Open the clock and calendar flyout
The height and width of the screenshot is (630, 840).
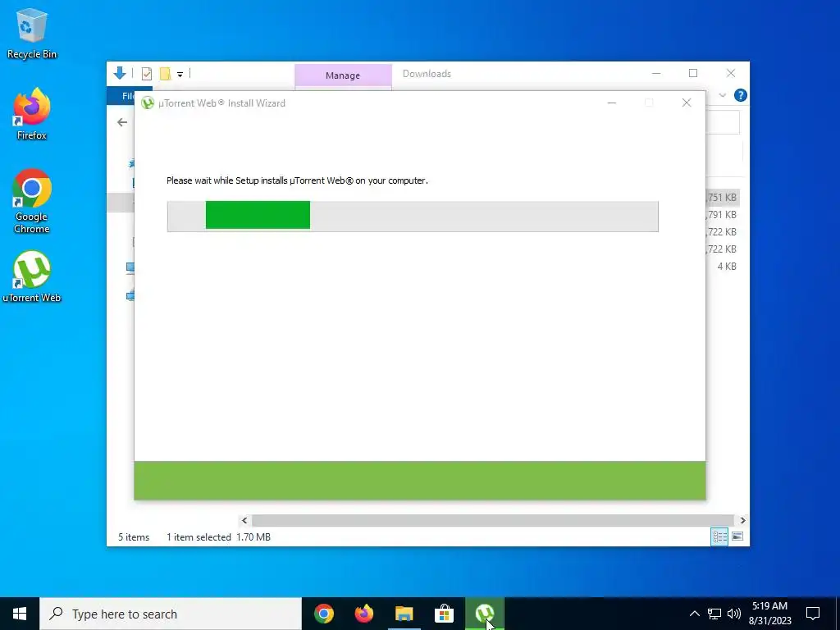(x=769, y=614)
